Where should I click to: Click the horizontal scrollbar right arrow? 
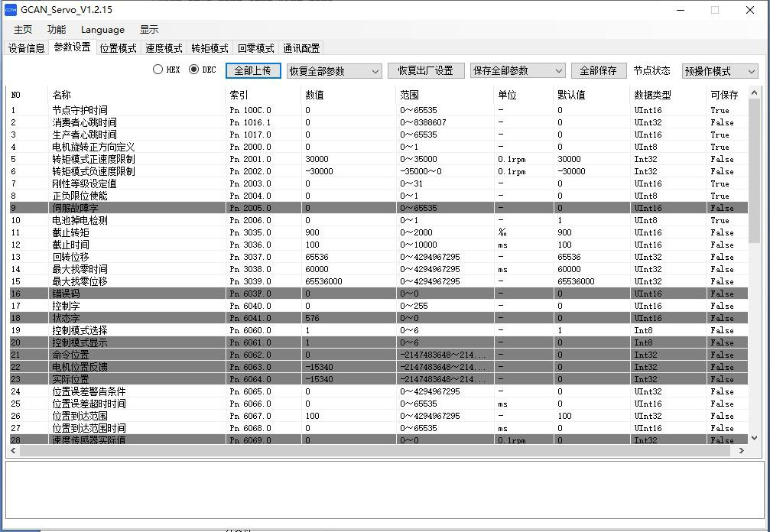click(x=741, y=451)
